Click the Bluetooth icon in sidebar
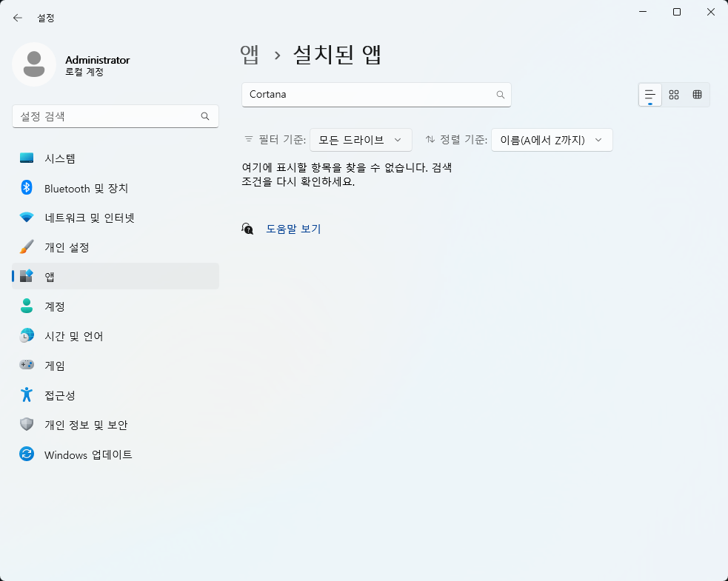Screen dimensions: 728x581 [27, 187]
